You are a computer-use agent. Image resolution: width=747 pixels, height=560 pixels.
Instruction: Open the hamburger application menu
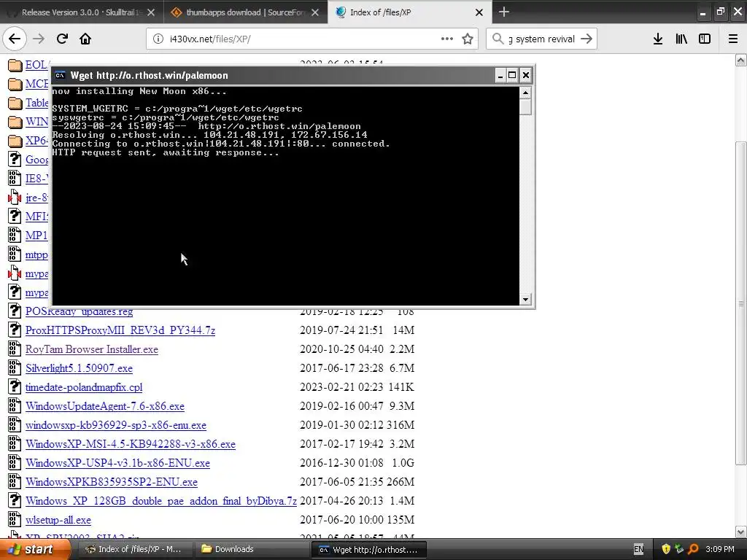(x=733, y=39)
